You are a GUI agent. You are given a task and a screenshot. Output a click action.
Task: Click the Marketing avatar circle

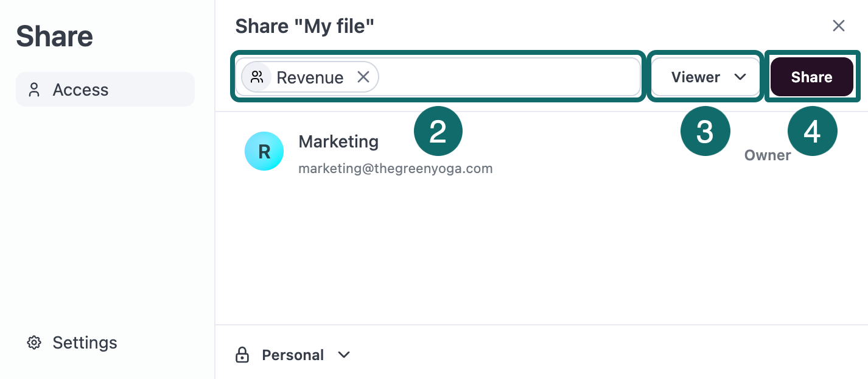tap(264, 151)
